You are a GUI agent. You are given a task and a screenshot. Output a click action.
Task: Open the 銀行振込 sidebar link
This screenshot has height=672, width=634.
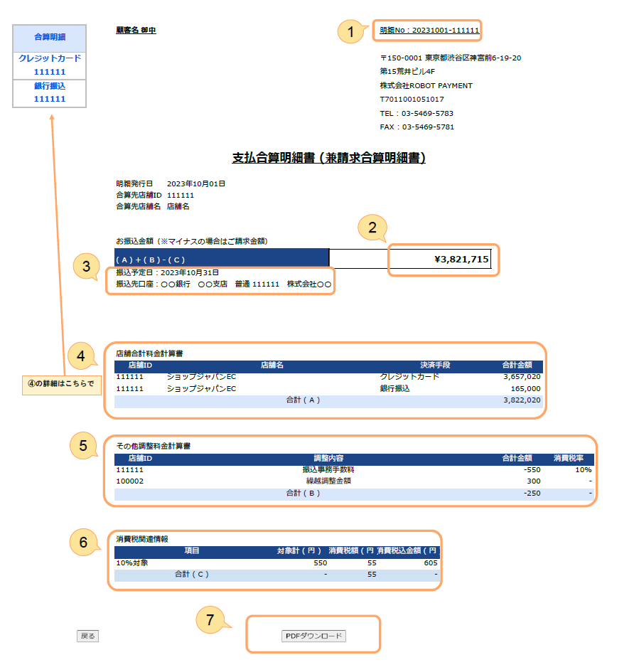(50, 86)
